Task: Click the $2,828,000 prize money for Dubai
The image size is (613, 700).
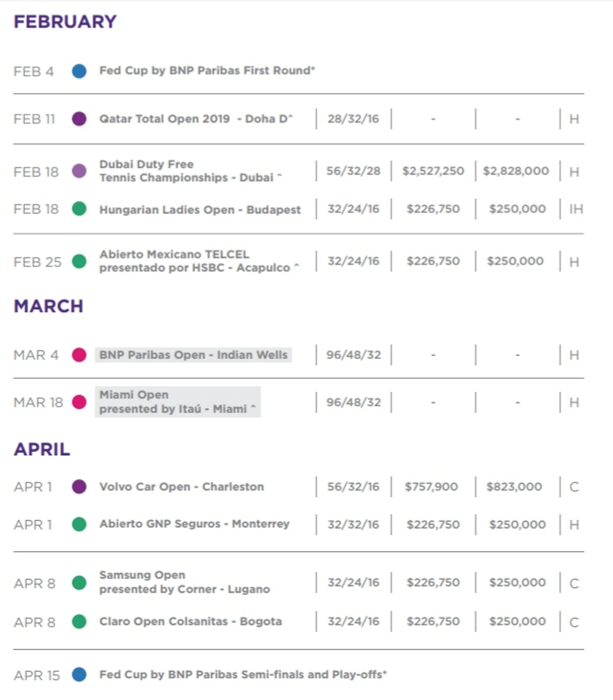Action: pos(516,171)
